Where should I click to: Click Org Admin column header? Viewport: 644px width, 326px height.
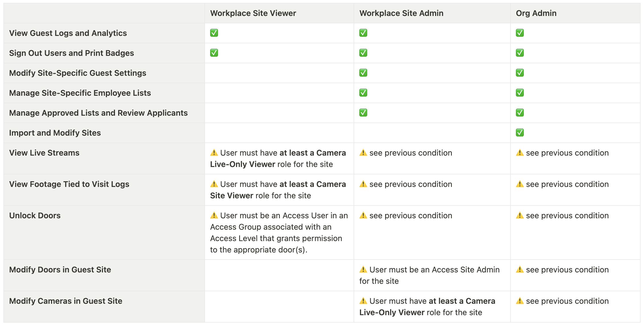[x=536, y=13]
